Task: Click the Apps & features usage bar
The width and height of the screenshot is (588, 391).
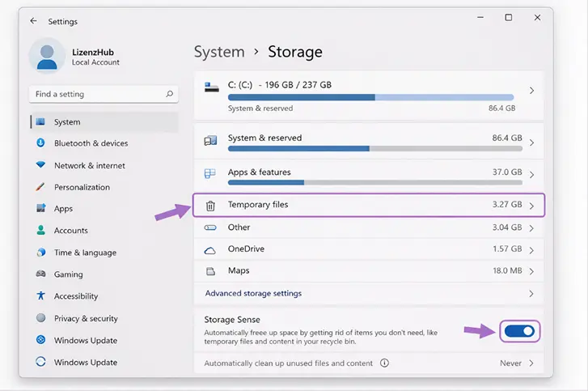Action: pyautogui.click(x=375, y=182)
